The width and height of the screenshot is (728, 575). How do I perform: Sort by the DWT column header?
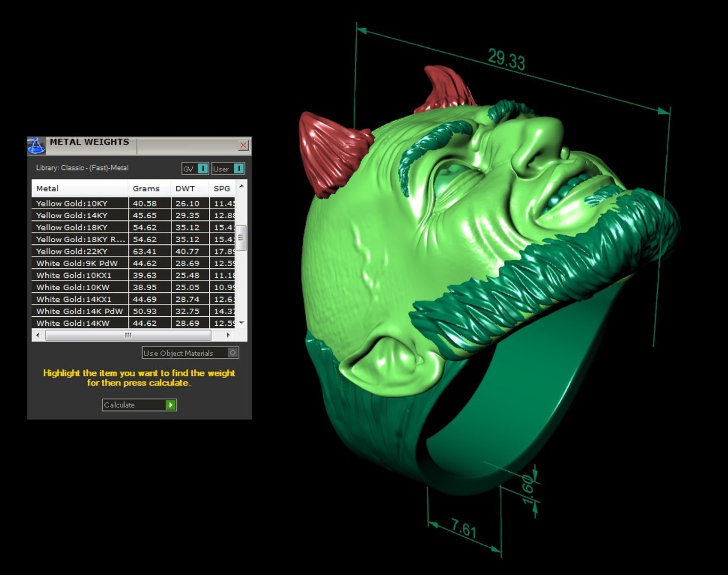[x=190, y=188]
